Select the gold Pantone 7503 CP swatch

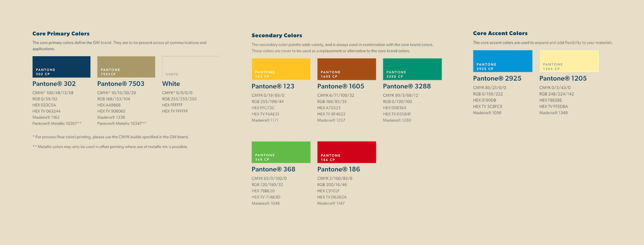pyautogui.click(x=126, y=67)
